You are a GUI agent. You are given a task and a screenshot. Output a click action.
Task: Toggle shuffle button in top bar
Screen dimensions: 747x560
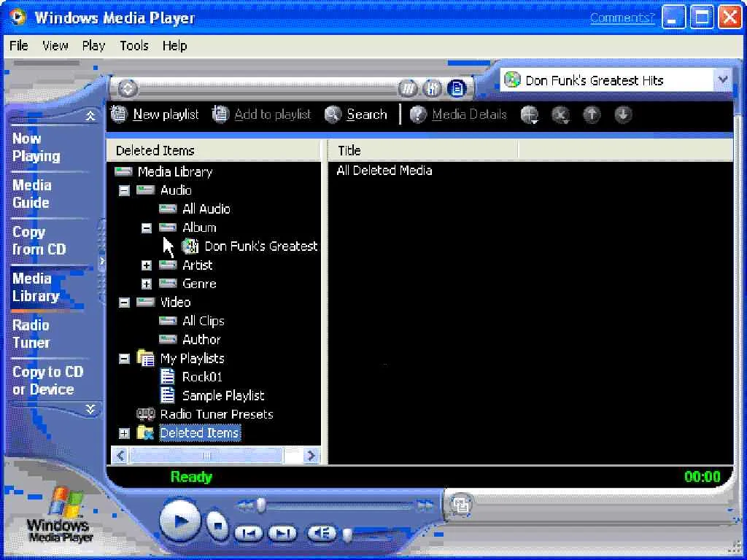click(407, 88)
